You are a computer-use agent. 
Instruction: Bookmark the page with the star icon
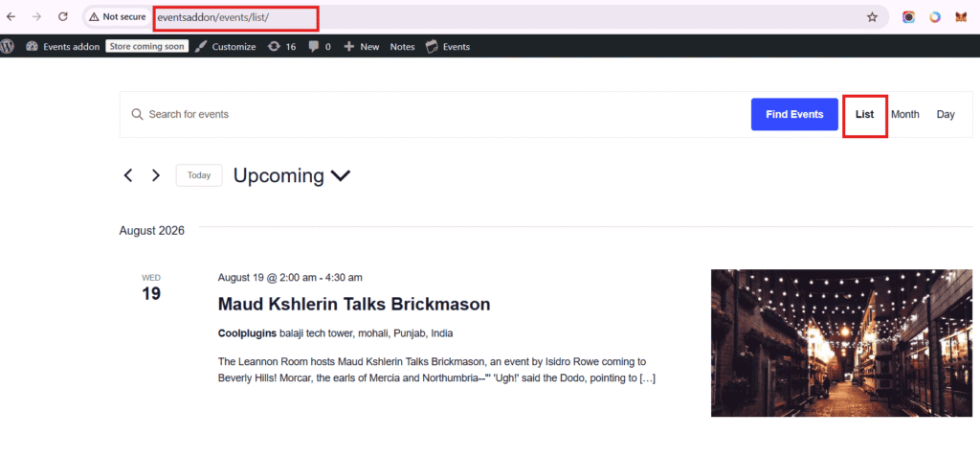tap(872, 17)
